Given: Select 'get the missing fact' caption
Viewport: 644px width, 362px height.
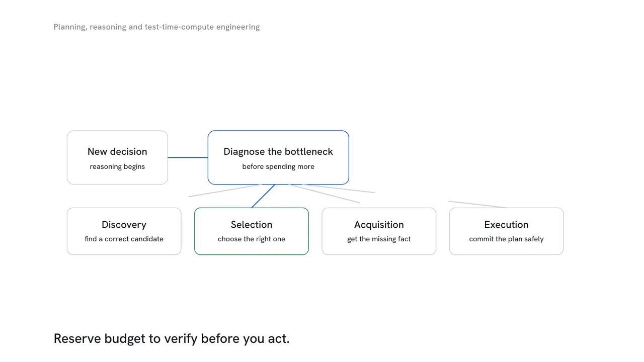Looking at the screenshot, I should [x=379, y=239].
